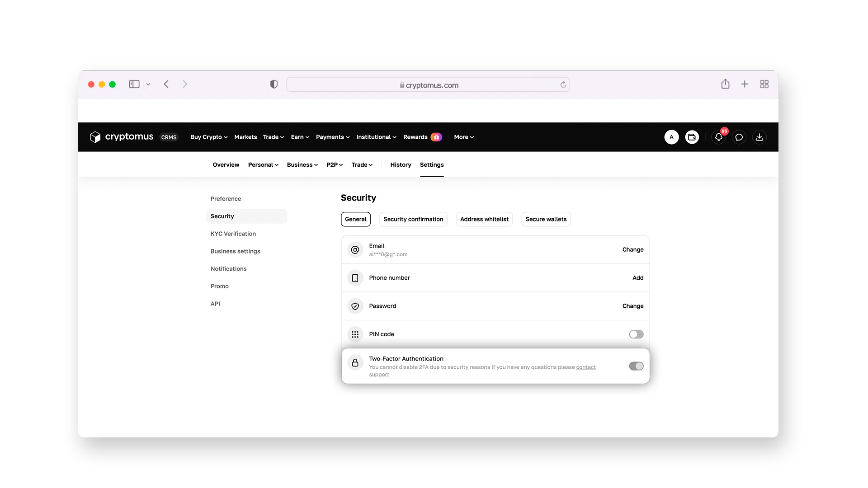Click browser share icon
The image size is (868, 488).
pos(725,84)
